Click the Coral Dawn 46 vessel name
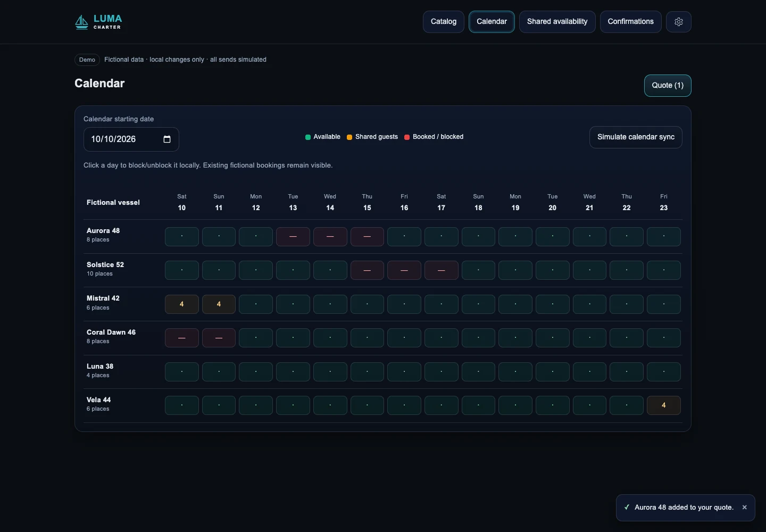The width and height of the screenshot is (766, 532). click(111, 332)
